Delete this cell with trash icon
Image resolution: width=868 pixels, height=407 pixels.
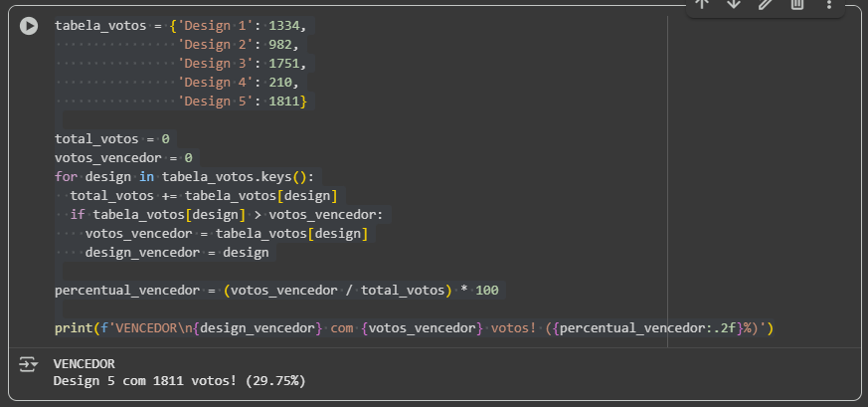797,4
